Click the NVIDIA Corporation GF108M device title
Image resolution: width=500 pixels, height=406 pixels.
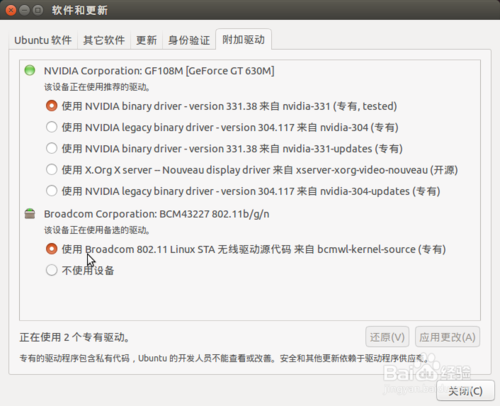[159, 71]
